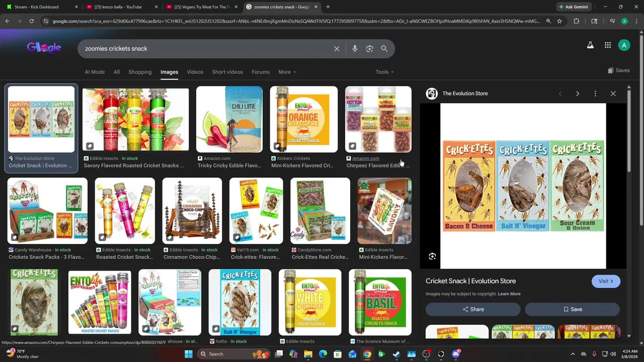Reload the page with browser refresh icon
The image size is (644, 362).
31,21
